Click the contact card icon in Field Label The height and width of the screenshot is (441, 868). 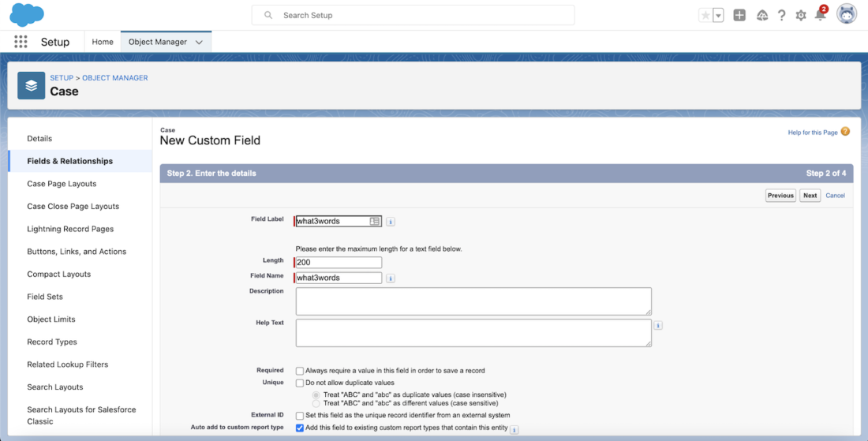(x=375, y=222)
